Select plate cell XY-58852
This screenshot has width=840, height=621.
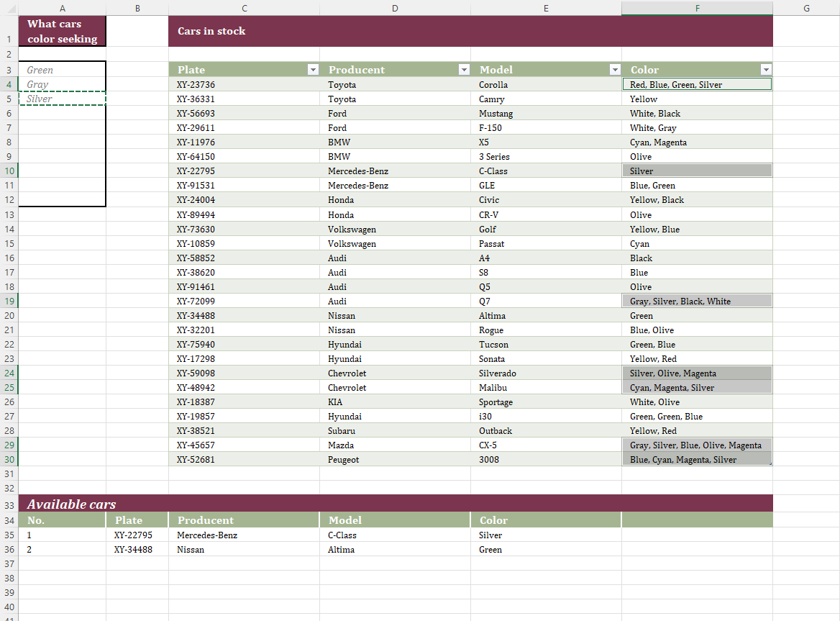pyautogui.click(x=245, y=258)
